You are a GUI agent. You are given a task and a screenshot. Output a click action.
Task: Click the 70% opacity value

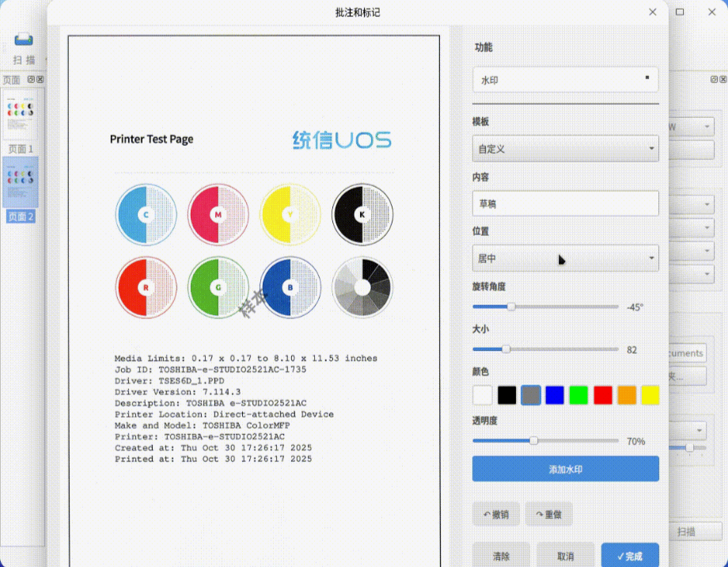tap(636, 442)
